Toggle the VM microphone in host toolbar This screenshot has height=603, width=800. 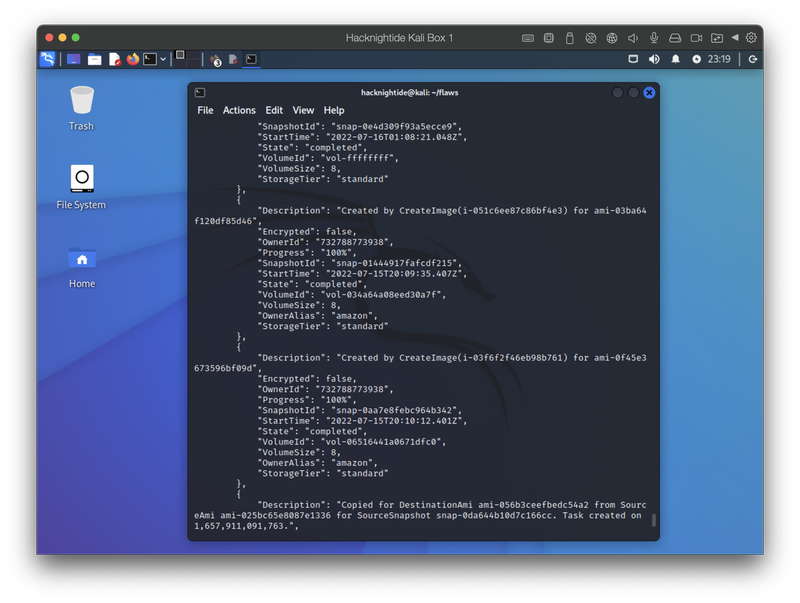tap(653, 38)
